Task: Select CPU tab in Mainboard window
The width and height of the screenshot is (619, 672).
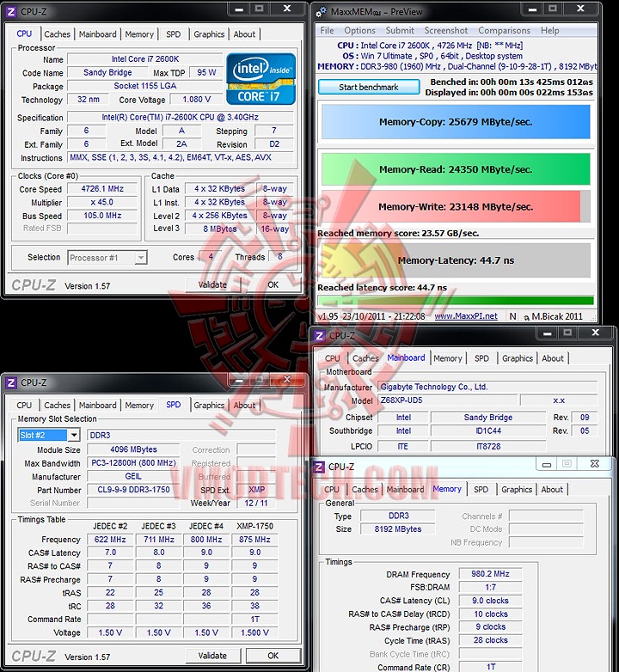Action: pos(332,358)
